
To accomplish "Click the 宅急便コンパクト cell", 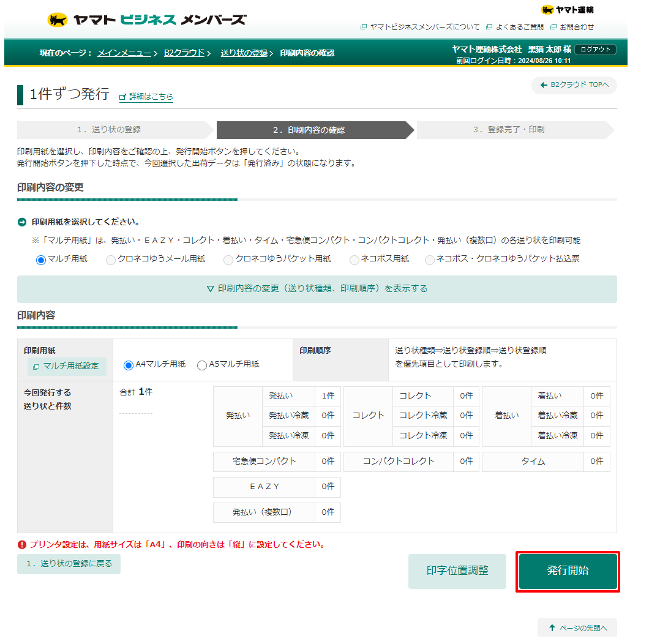I will pos(264,462).
